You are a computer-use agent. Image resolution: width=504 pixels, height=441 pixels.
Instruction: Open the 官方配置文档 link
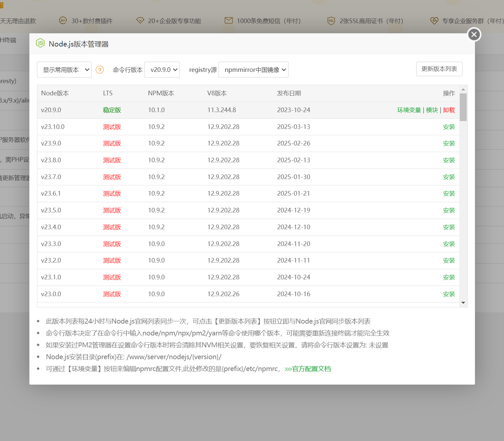pos(308,369)
